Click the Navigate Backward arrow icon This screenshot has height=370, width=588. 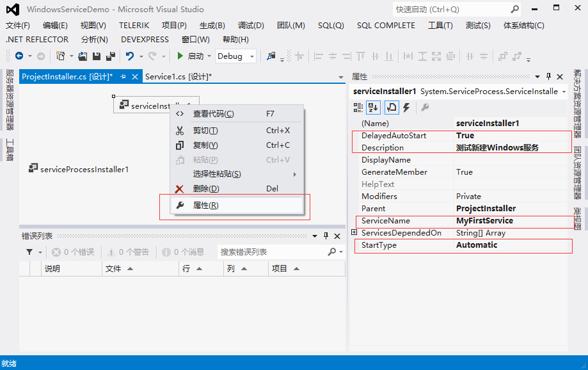pos(19,56)
